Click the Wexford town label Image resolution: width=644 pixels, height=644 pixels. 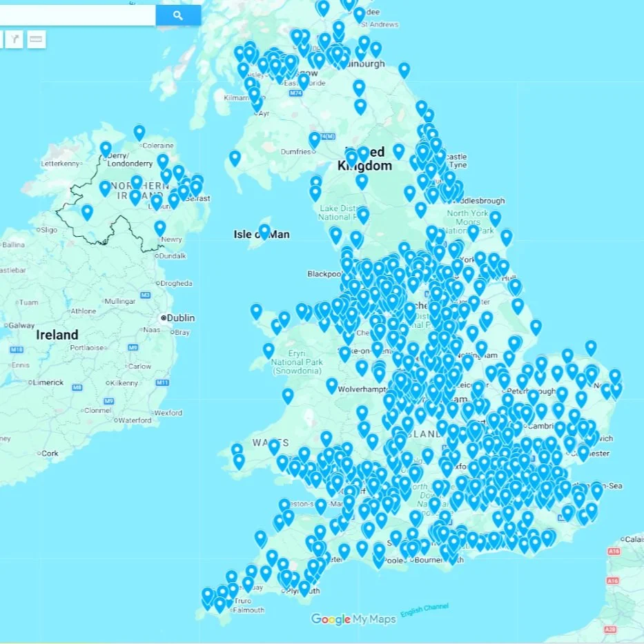coord(168,413)
